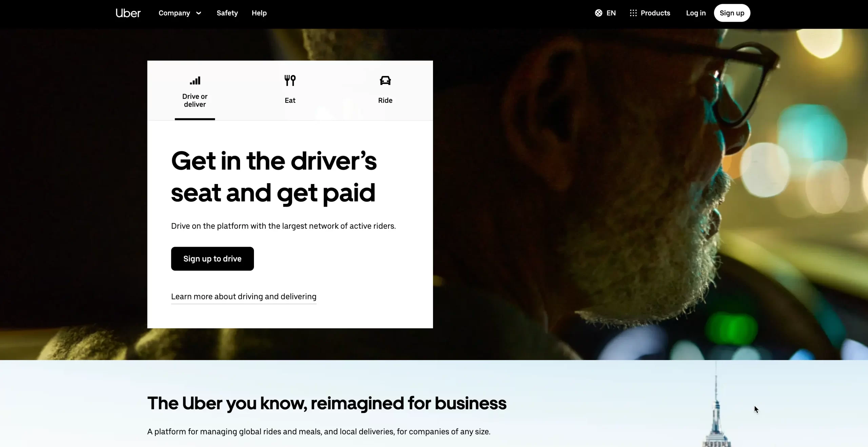Image resolution: width=868 pixels, height=447 pixels.
Task: Click the Log in link
Action: click(696, 13)
